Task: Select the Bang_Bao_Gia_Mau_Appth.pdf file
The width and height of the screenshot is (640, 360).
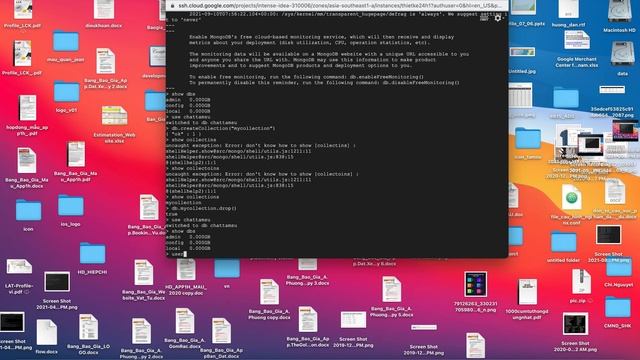Action: (76, 154)
